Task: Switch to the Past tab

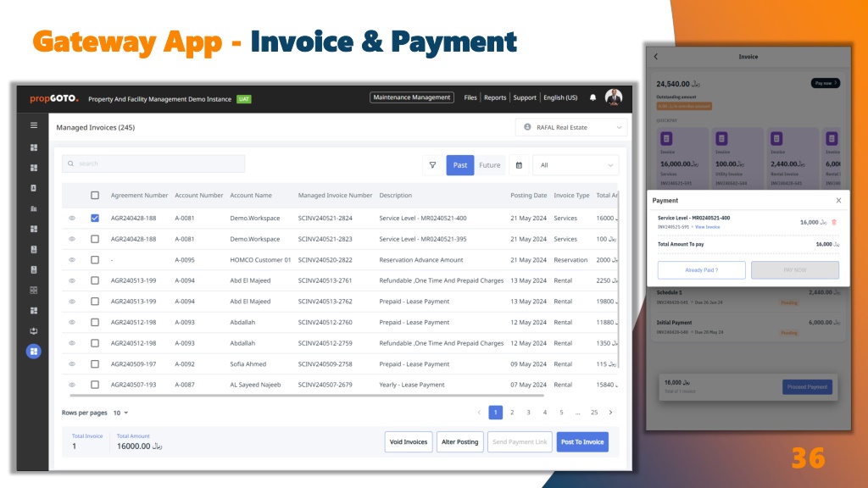Action: [460, 165]
